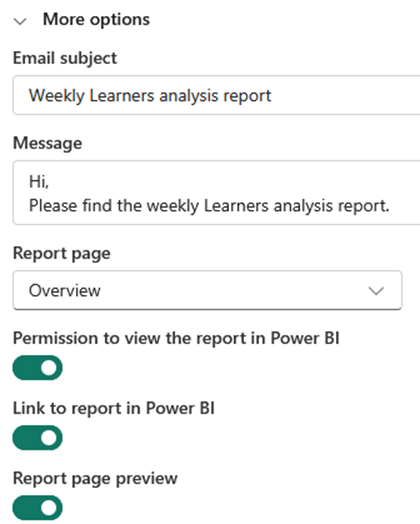The height and width of the screenshot is (524, 420).
Task: Click the Email subject input field
Action: 217,95
